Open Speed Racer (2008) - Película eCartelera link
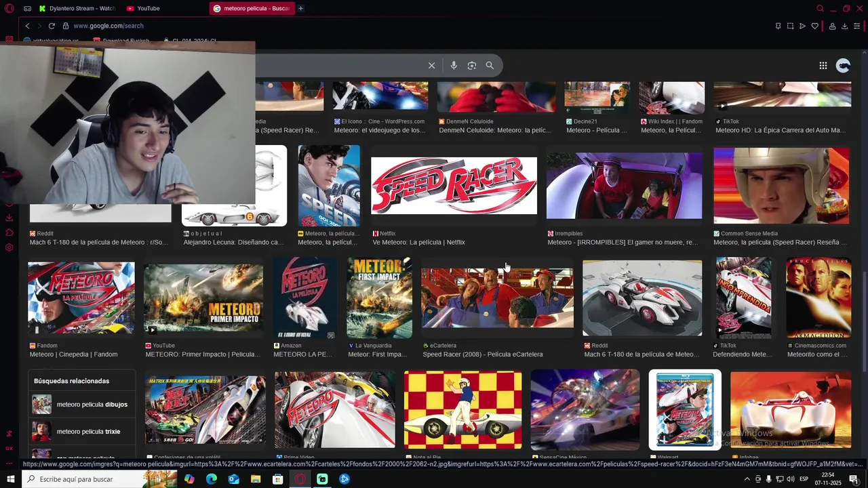 pos(483,354)
